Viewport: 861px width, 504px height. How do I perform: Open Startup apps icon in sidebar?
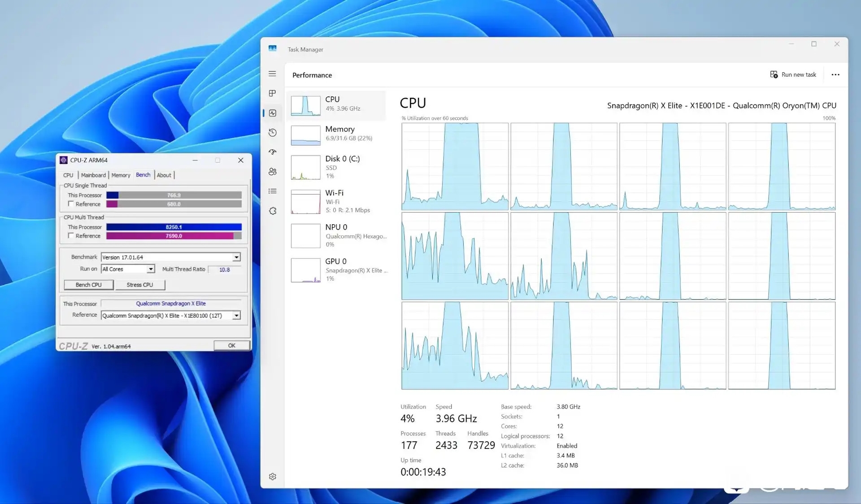(272, 152)
